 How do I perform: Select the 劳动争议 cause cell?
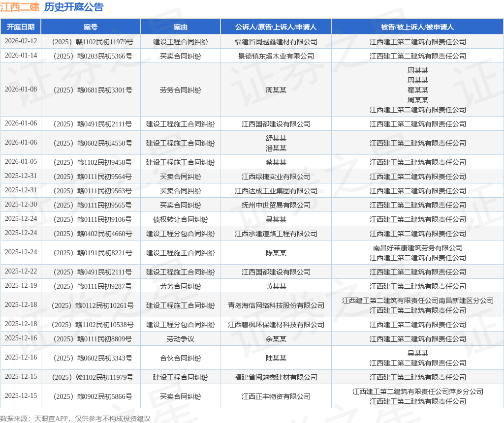pyautogui.click(x=180, y=339)
